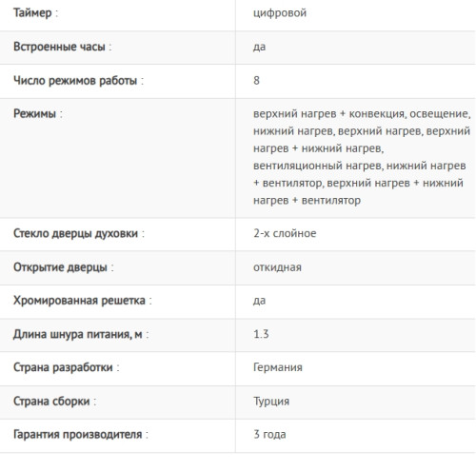The width and height of the screenshot is (476, 472).
Task: Select the 2-х слойное value
Action: (285, 233)
